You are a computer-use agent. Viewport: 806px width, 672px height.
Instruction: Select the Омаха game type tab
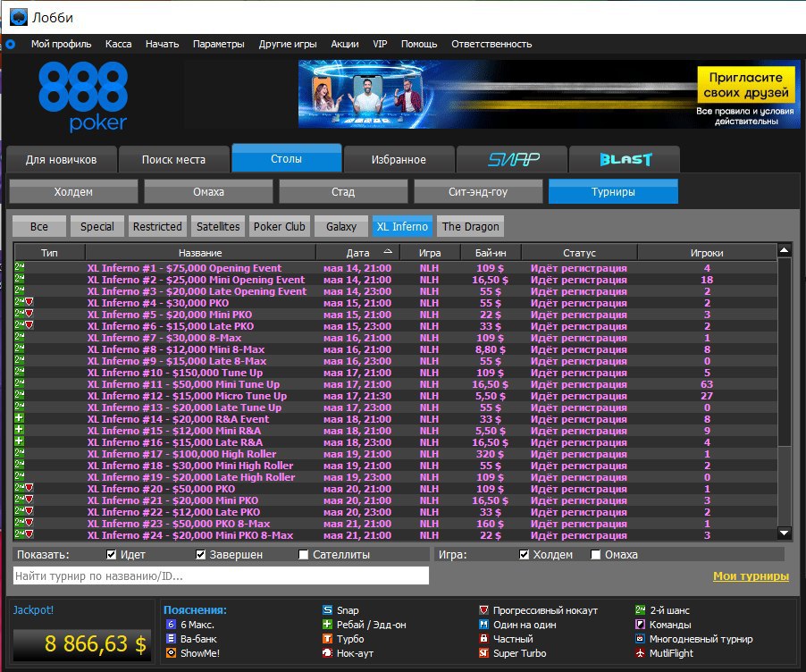tap(208, 192)
